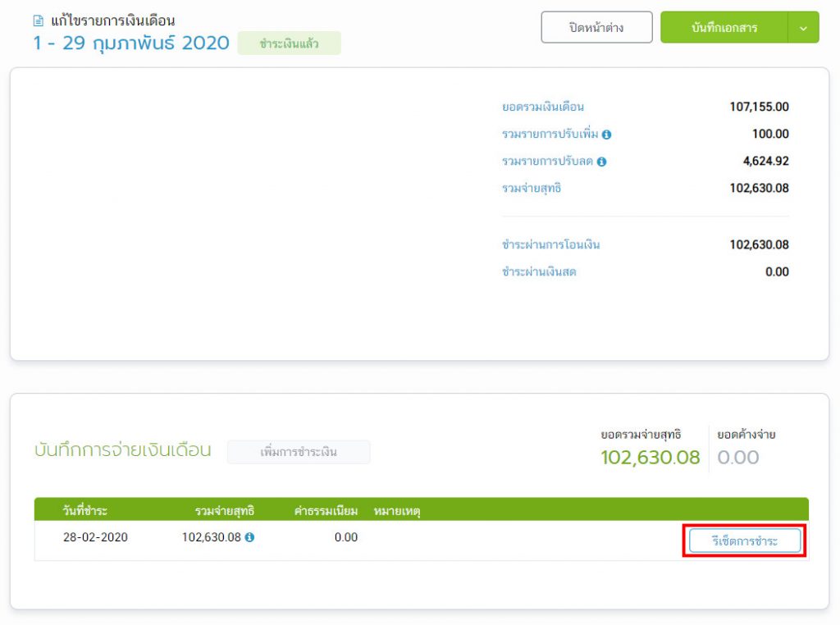Click info icon beside 102,630.08 in payment row
Image resolution: width=840 pixels, height=625 pixels.
coord(249,537)
